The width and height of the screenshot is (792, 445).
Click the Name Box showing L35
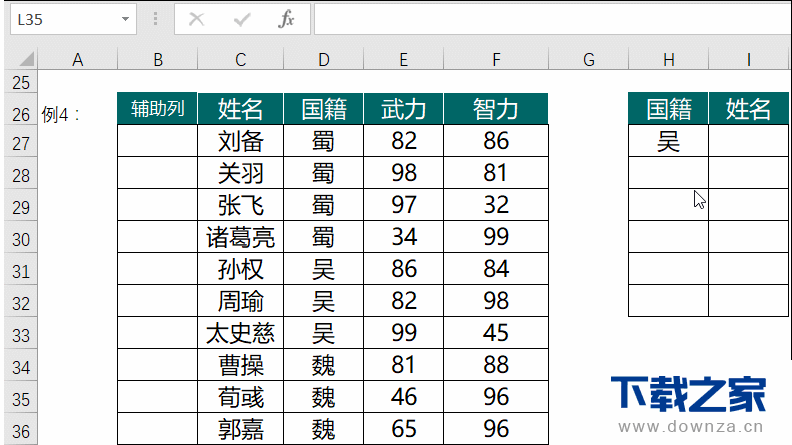pos(74,19)
